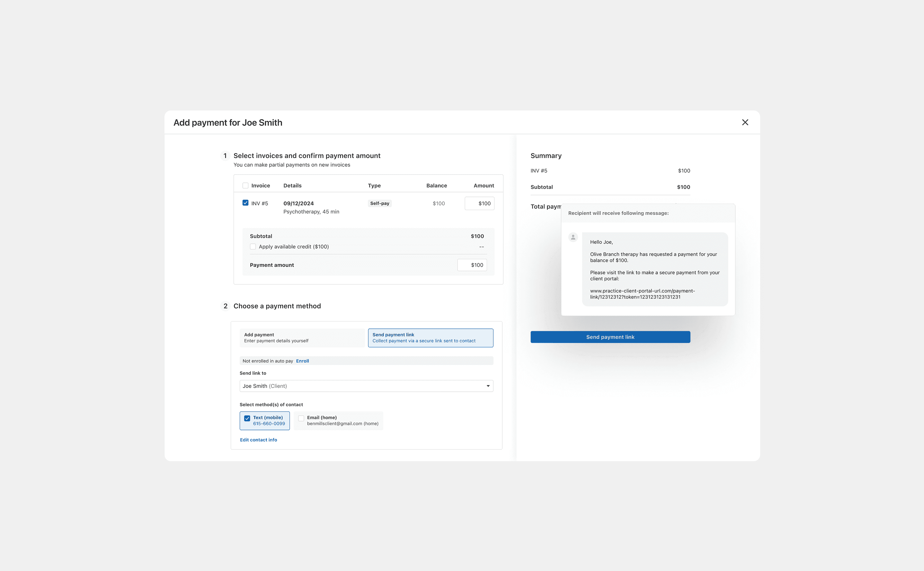Select the Send payment link method tab

tap(431, 338)
